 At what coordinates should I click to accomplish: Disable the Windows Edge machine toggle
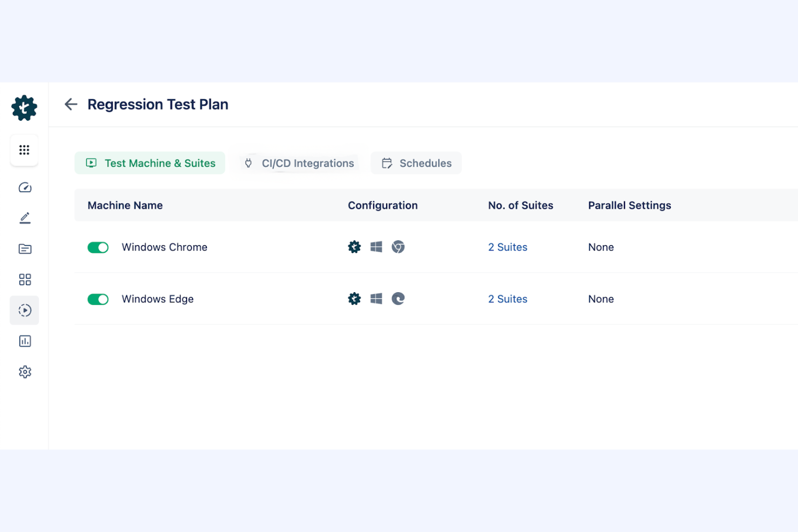click(x=98, y=299)
